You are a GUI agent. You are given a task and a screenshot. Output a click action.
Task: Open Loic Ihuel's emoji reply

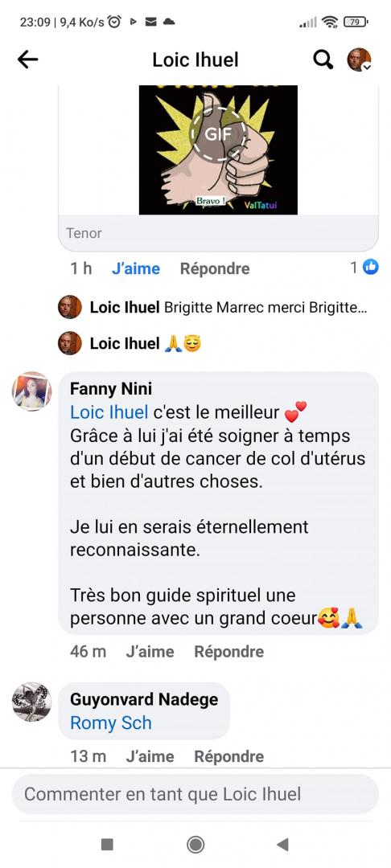(x=146, y=343)
